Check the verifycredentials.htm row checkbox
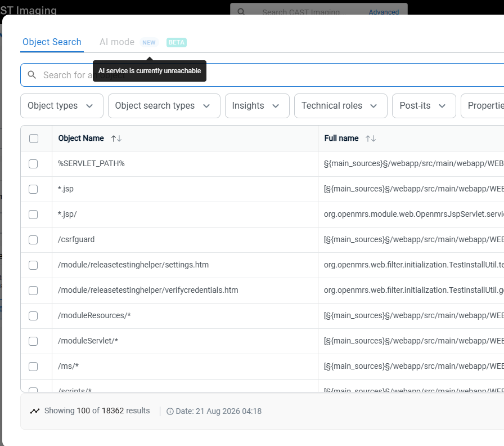504x446 pixels. [33, 291]
